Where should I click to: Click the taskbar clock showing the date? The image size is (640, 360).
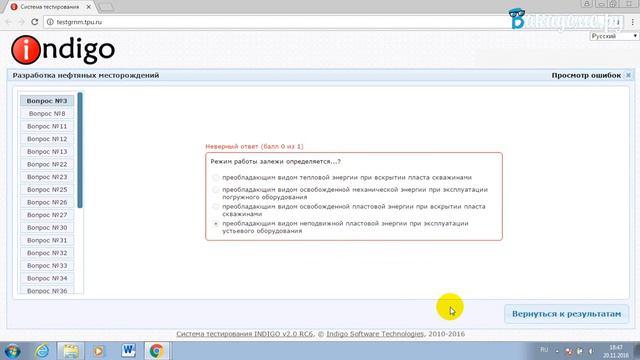pyautogui.click(x=616, y=351)
